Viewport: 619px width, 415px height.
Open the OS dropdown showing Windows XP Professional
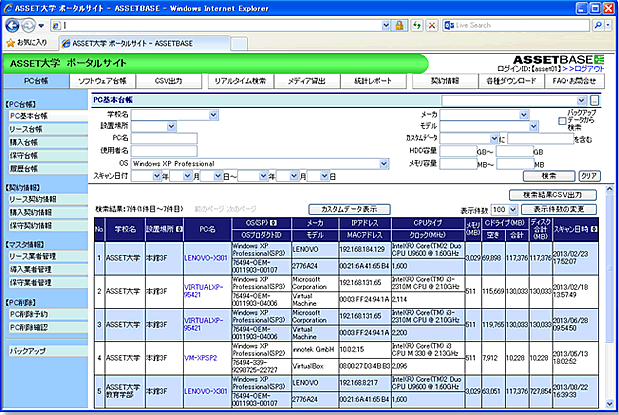click(384, 163)
